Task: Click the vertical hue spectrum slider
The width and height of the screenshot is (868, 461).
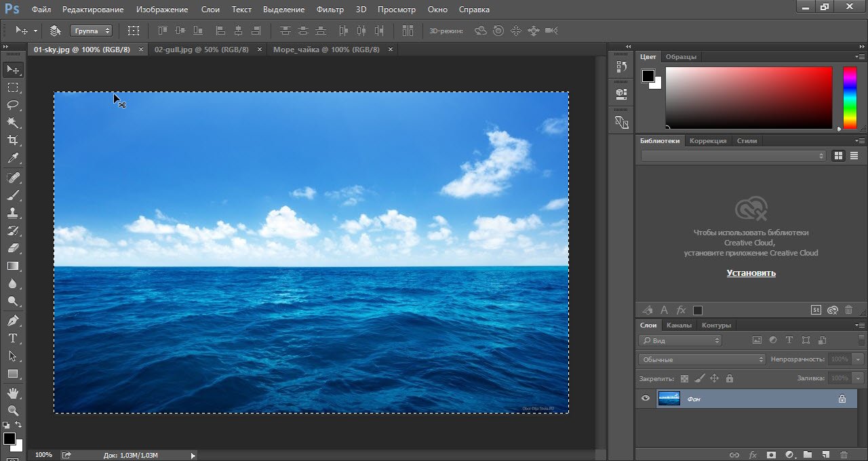Action: (849, 97)
